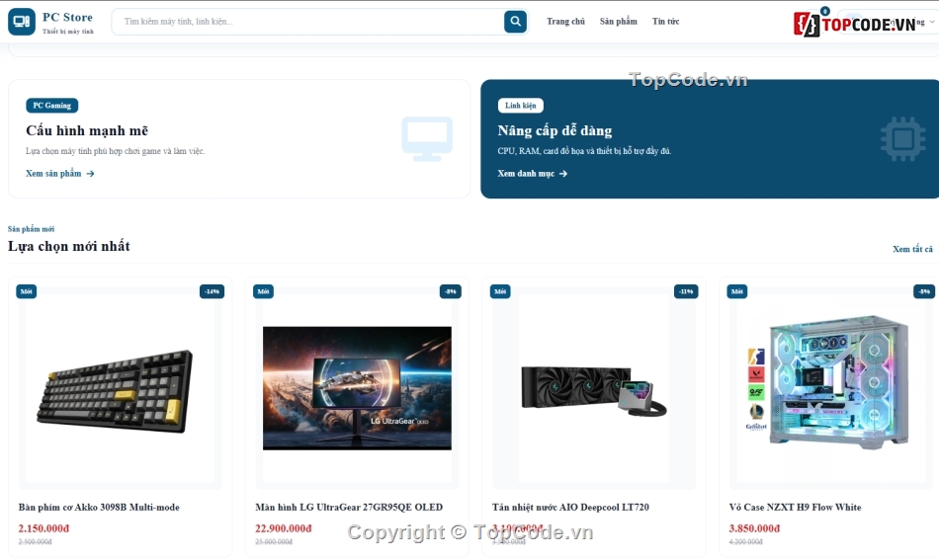Click title Bàn phím cơ Akko 3098B Multi-mode
Screen dimensions: 939x560
pyautogui.click(x=99, y=508)
